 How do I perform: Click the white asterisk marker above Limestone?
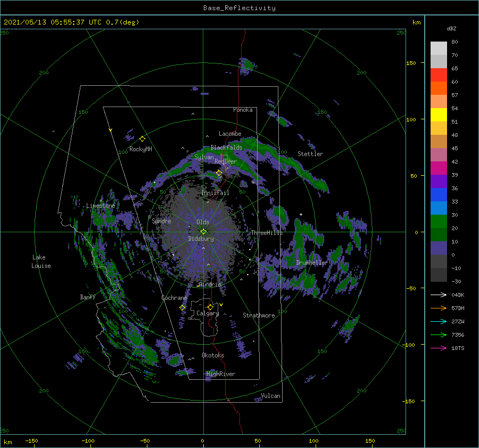click(x=101, y=201)
